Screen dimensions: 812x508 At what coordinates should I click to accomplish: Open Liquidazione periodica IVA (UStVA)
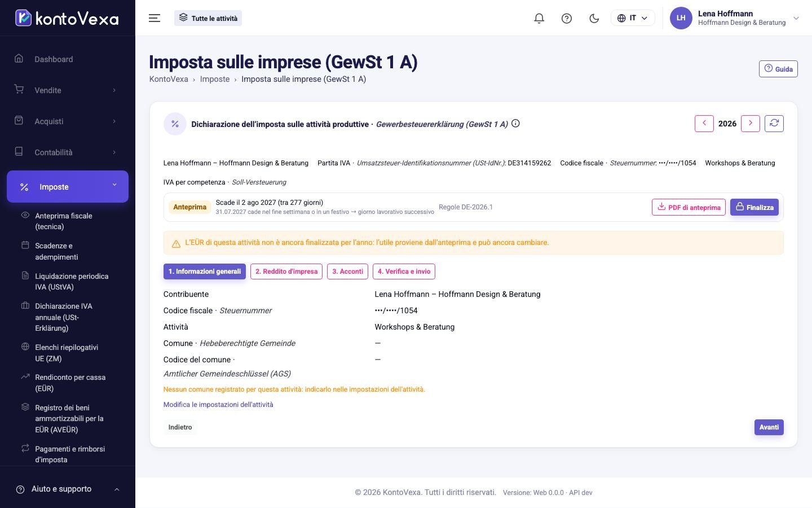(x=68, y=282)
